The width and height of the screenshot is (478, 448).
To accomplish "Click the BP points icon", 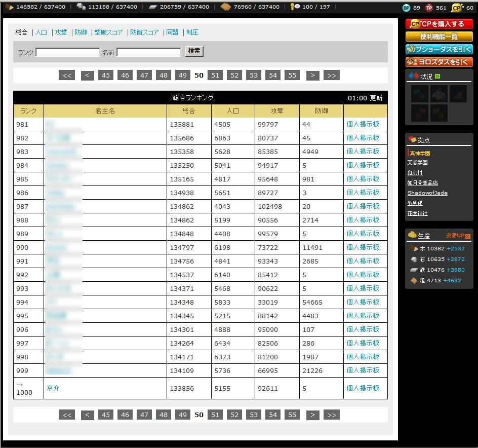I will (x=406, y=8).
